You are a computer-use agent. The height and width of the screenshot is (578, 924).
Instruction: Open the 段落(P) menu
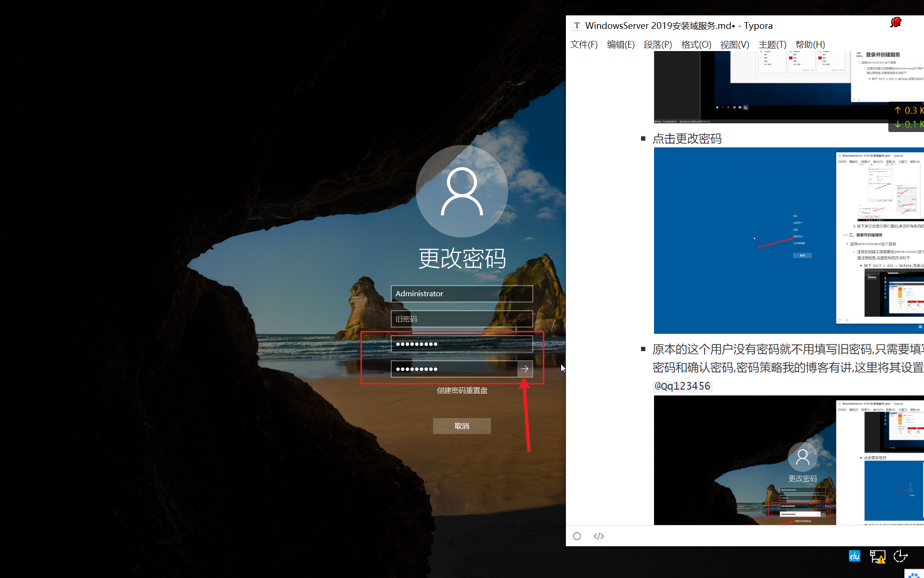point(658,45)
